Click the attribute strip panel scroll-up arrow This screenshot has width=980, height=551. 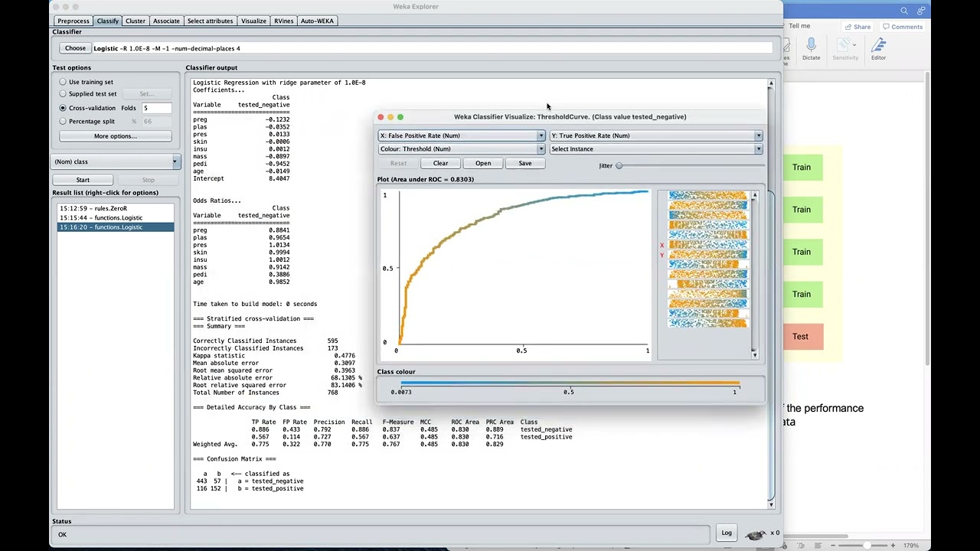pyautogui.click(x=754, y=196)
